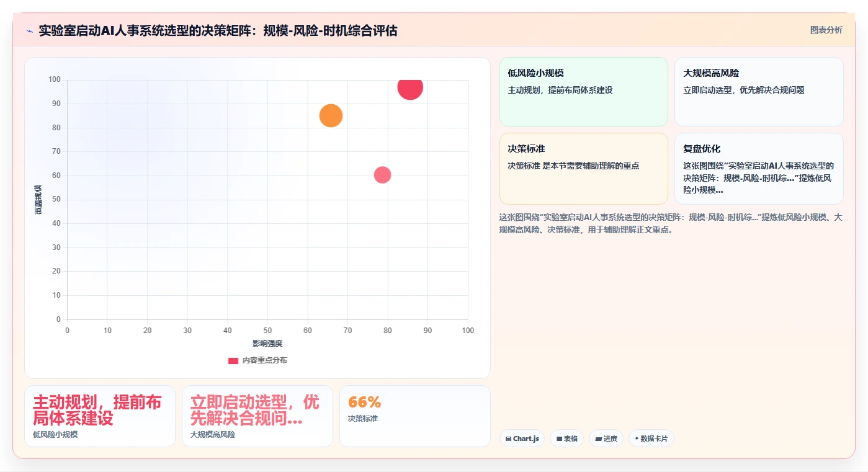Click the orange bubble in the chart
The width and height of the screenshot is (868, 472).
tap(331, 115)
